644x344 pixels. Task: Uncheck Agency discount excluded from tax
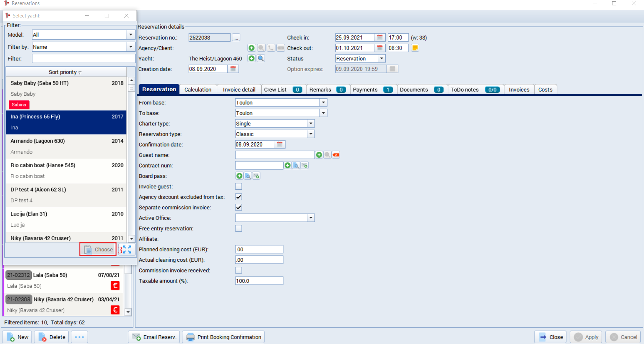[x=238, y=197]
